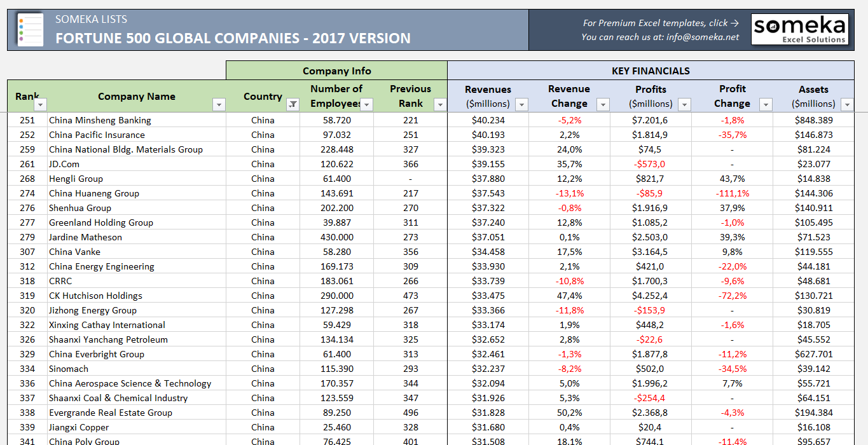Open the Rank column filter dropdown
Viewport: 868px width, 445px height.
[x=40, y=104]
